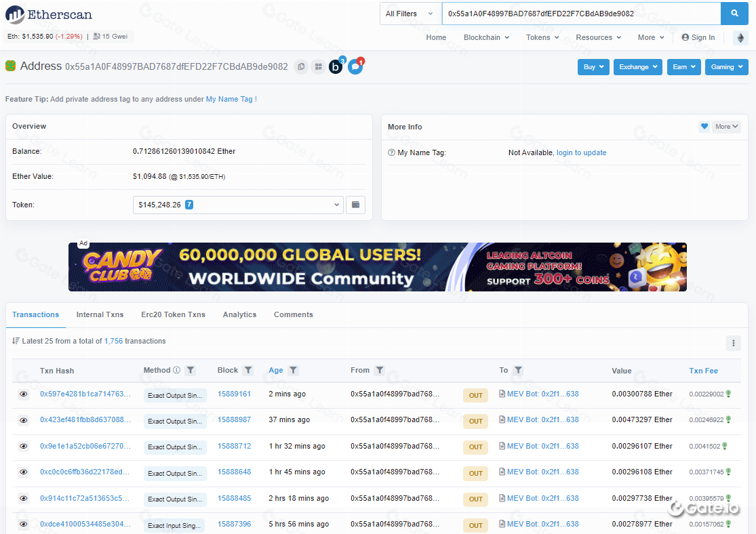Toggle quick view for transaction 0xc0c0c6ffb36d22178ed
The width and height of the screenshot is (756, 534).
23,472
